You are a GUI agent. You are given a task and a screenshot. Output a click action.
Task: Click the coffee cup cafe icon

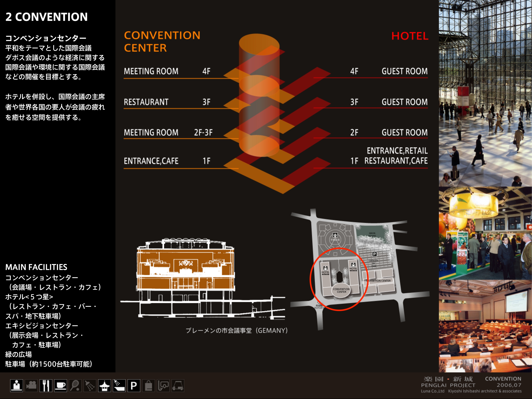[x=61, y=386]
